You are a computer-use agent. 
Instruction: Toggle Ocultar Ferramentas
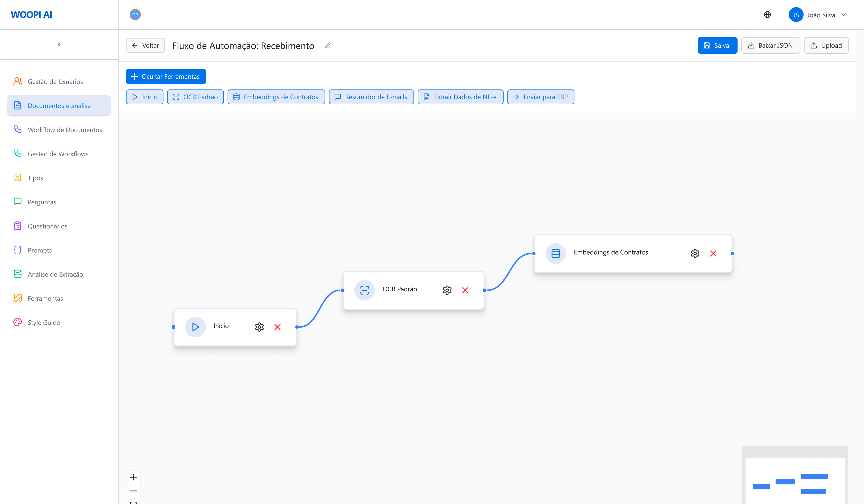(x=166, y=76)
